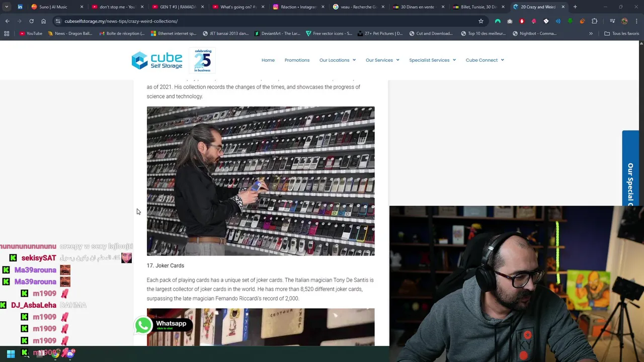The image size is (644, 362).
Task: Open the green download arrow extension
Action: point(570,21)
